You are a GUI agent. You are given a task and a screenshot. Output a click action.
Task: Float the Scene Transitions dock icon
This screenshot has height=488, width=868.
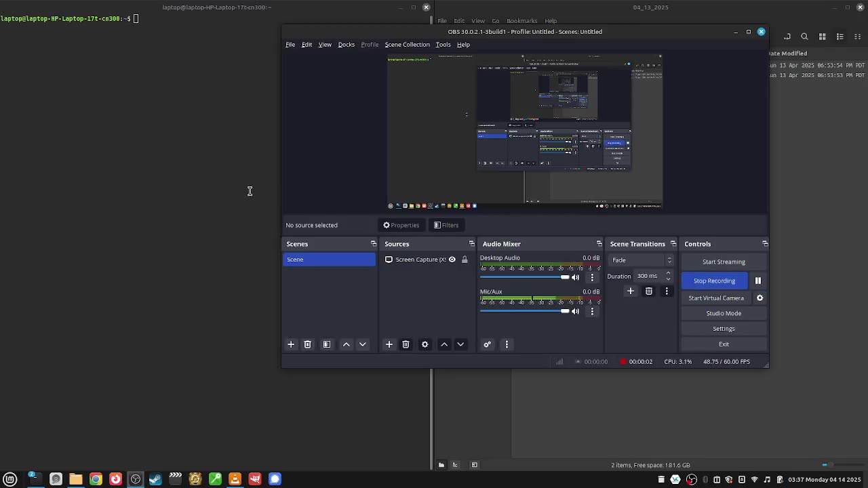click(673, 244)
